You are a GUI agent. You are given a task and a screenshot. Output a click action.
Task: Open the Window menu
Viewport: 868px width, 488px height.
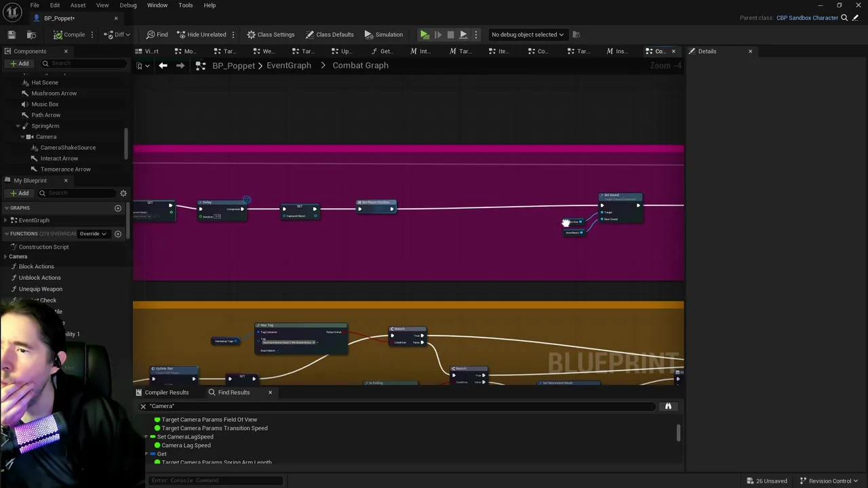pyautogui.click(x=157, y=5)
